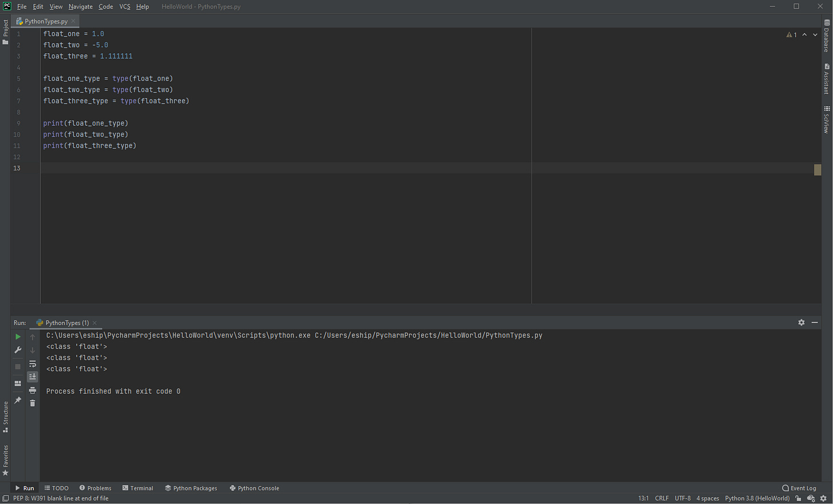Close the PythonTypes.py editor tab
Screen dimensions: 833x504
[x=73, y=21]
